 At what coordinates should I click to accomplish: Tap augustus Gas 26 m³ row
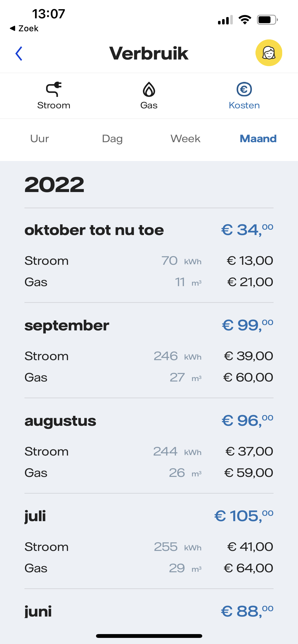(149, 473)
